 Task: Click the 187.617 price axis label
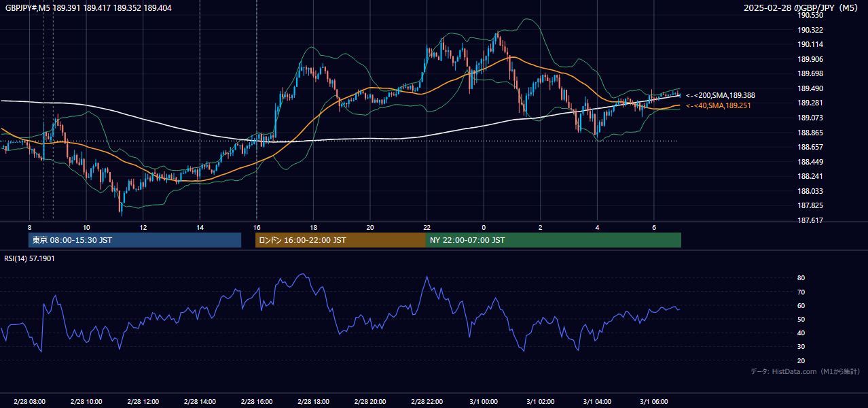click(x=812, y=220)
